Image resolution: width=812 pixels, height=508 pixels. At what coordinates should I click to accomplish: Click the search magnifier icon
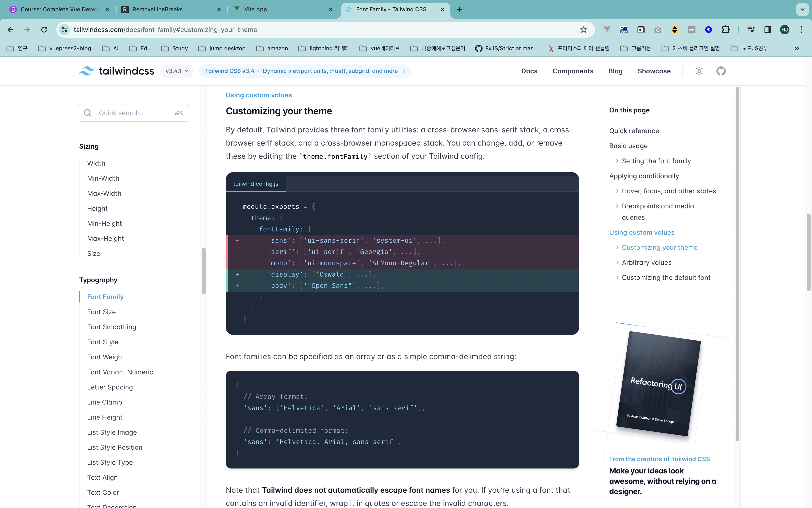[x=88, y=113]
